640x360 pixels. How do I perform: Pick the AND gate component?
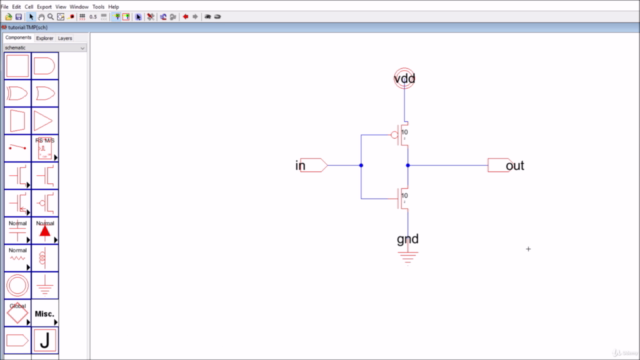45,66
